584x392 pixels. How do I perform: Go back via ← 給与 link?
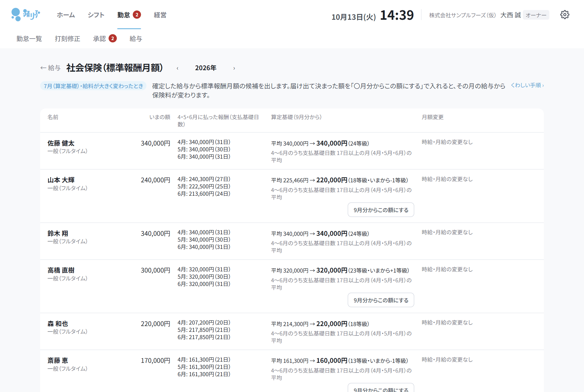click(x=50, y=68)
